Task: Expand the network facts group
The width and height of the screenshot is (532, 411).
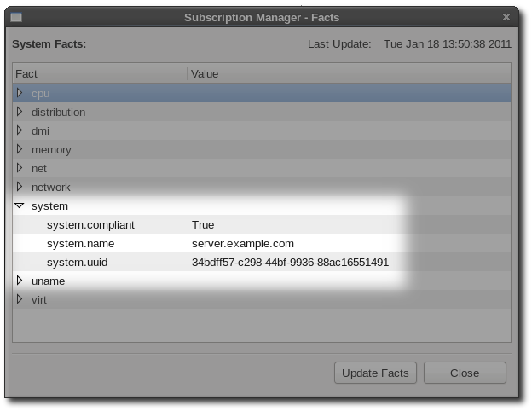Action: tap(20, 187)
